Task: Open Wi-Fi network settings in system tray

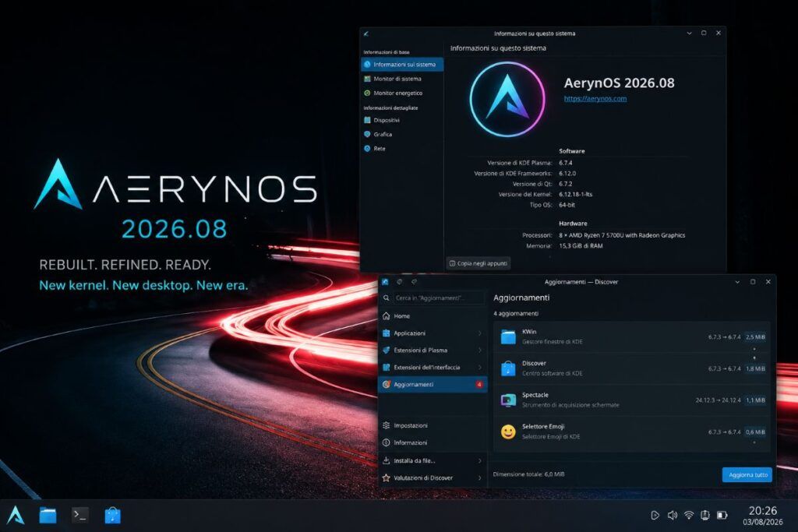Action: tap(689, 515)
